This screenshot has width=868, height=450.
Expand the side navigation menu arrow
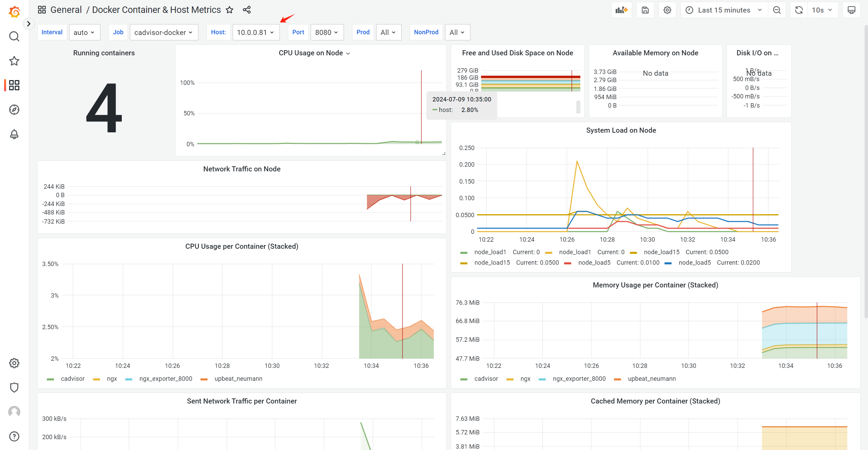click(x=29, y=24)
